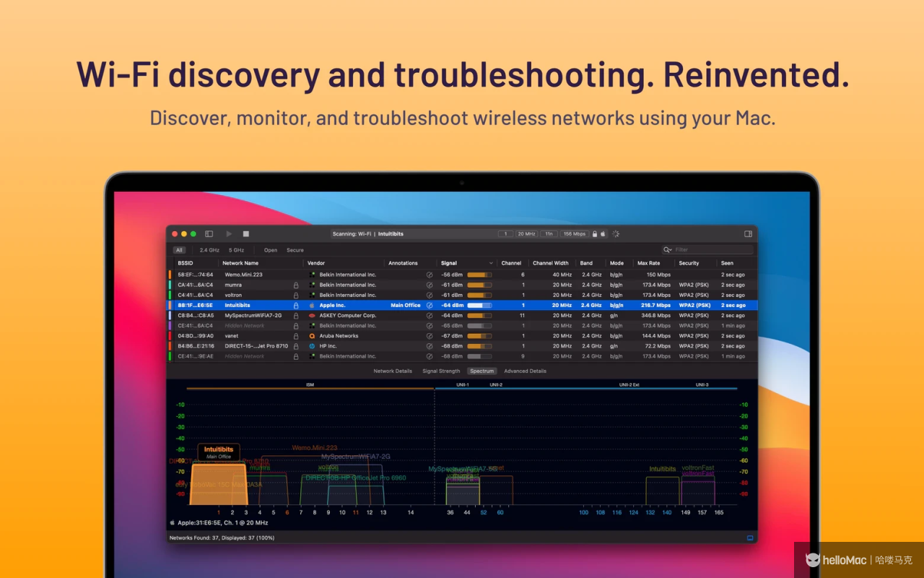924x578 pixels.
Task: Click the ASKEY Computer Corp. vendor logo
Action: (312, 316)
